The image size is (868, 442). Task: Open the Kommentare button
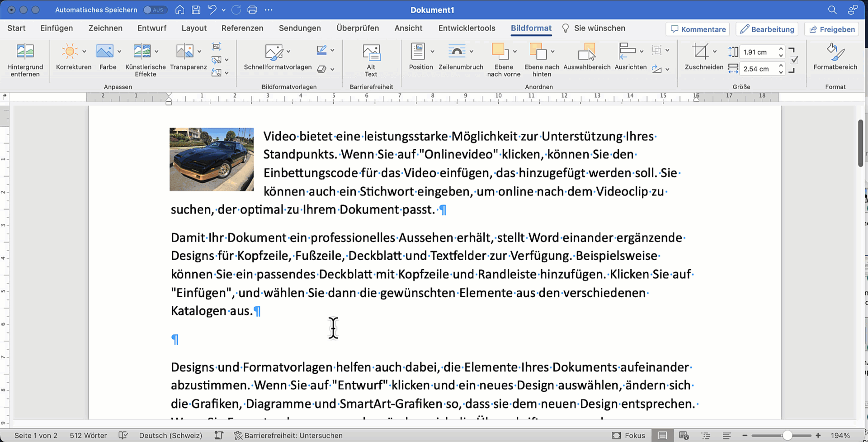(698, 29)
